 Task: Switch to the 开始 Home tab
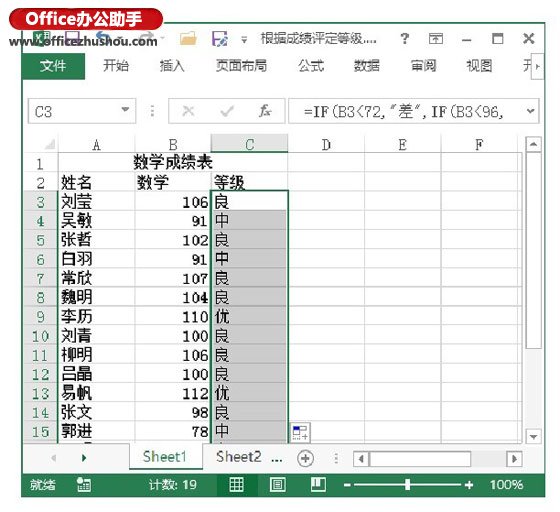click(x=116, y=66)
